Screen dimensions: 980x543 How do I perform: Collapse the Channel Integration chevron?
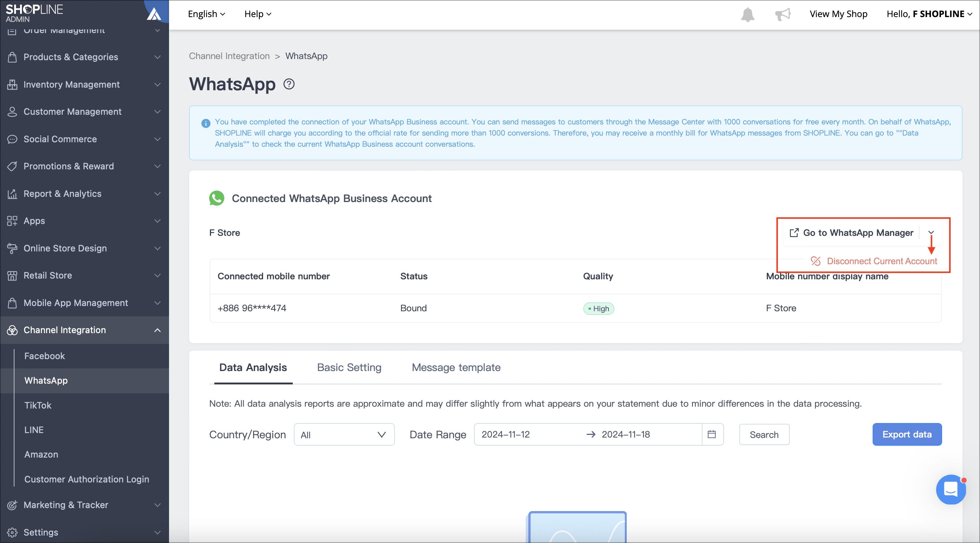tap(157, 330)
